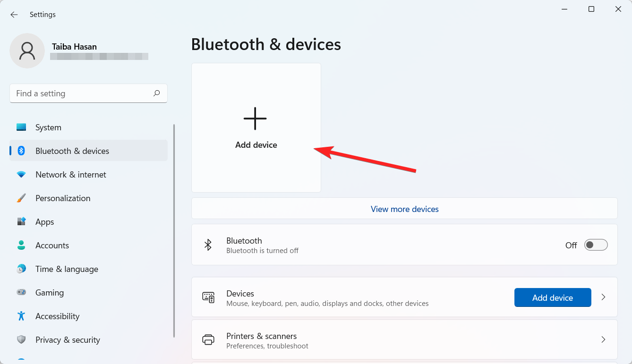
Task: Open Privacy & security settings
Action: tap(88, 340)
